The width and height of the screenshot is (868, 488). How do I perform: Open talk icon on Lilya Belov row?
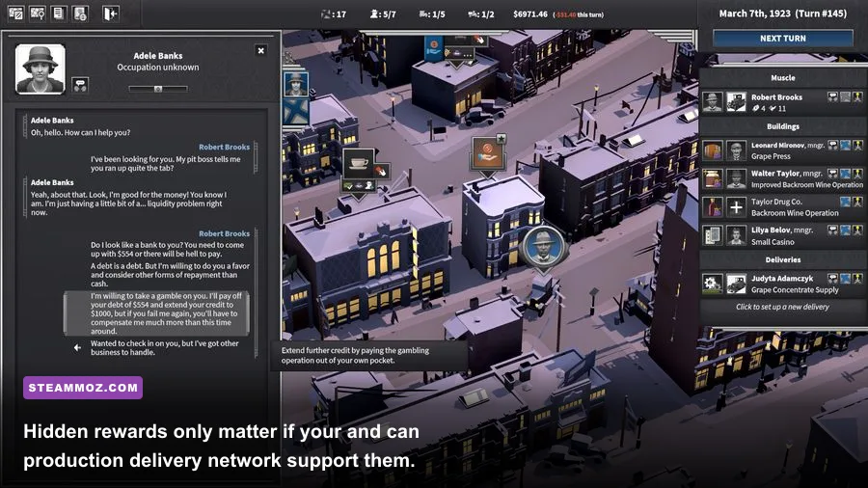click(832, 230)
